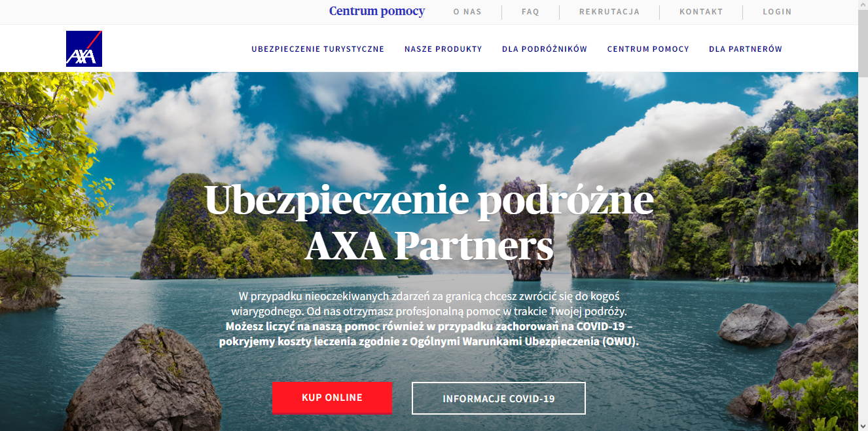Visit the Rekrutacja page
Image resolution: width=868 pixels, height=431 pixels.
tap(609, 12)
